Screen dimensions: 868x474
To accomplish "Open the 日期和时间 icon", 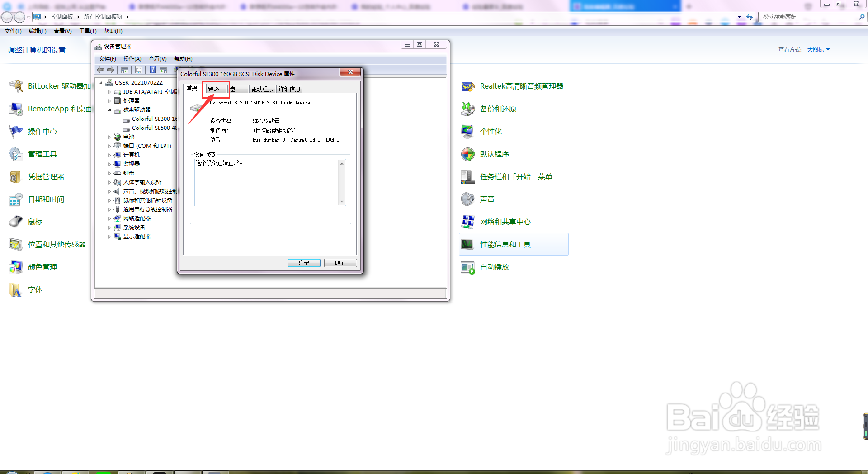I will tap(16, 199).
